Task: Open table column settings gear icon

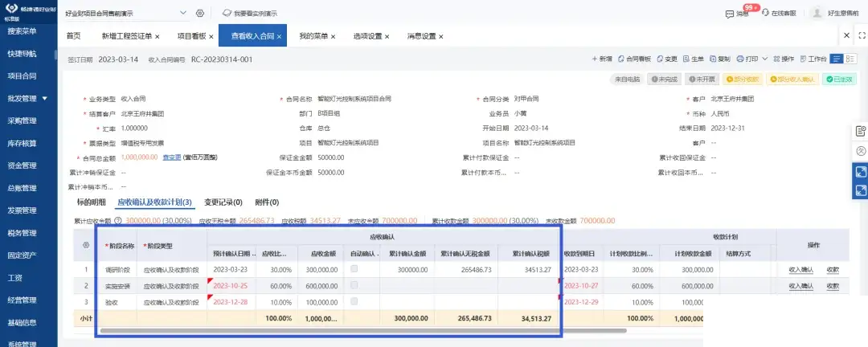Action: click(85, 244)
